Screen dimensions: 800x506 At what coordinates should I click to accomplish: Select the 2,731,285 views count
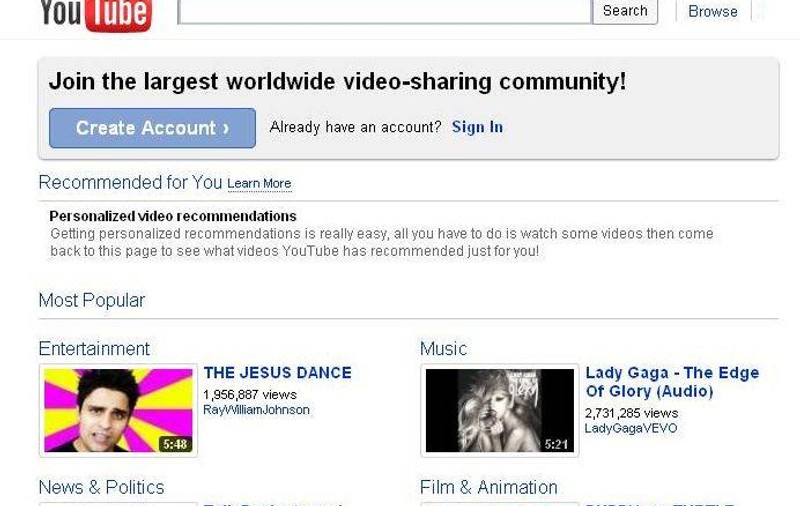click(632, 413)
